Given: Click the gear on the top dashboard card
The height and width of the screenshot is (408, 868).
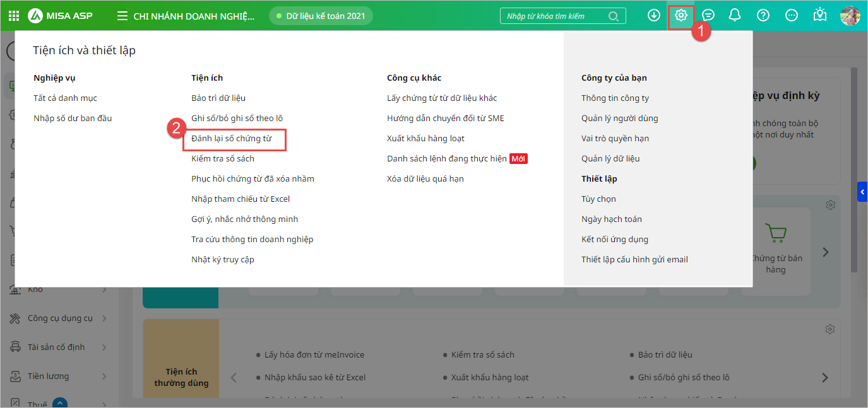Looking at the screenshot, I should click(x=831, y=205).
